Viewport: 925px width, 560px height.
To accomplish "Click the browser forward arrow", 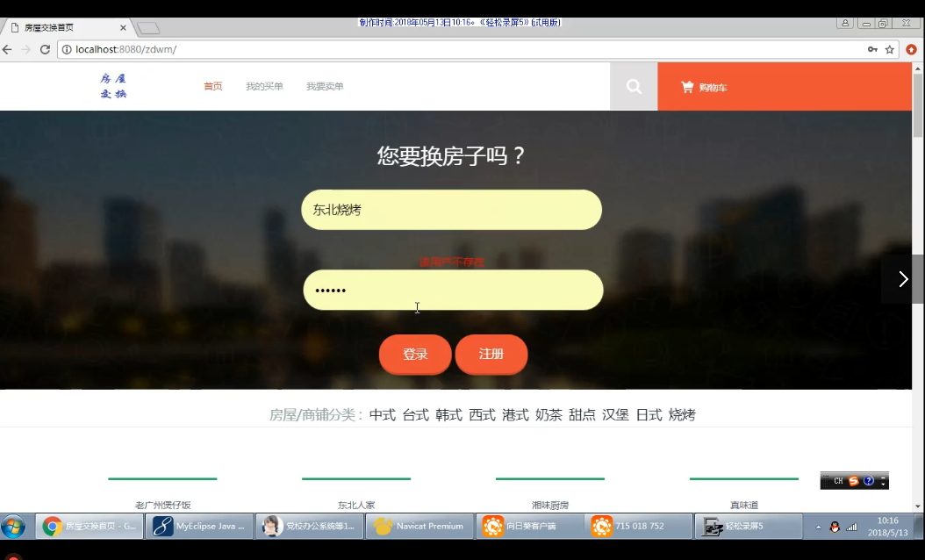I will tap(26, 49).
